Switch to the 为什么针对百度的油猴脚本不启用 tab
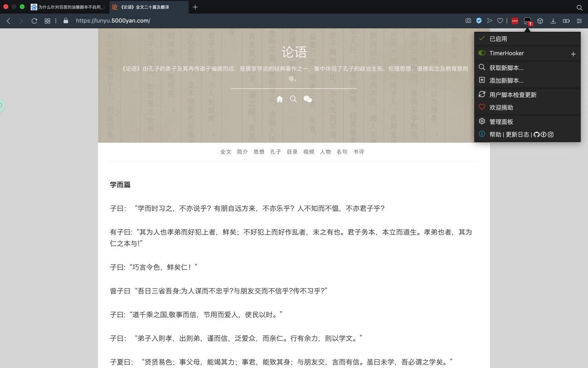588x368 pixels. point(61,7)
